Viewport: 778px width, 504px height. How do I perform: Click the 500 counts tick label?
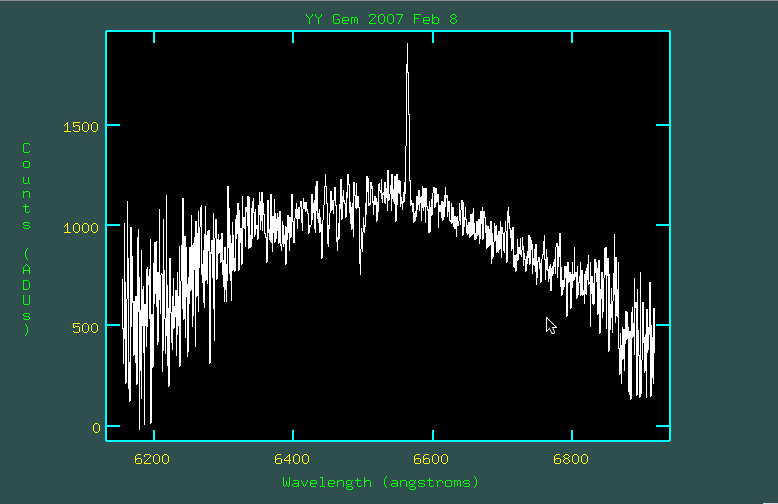tap(86, 328)
